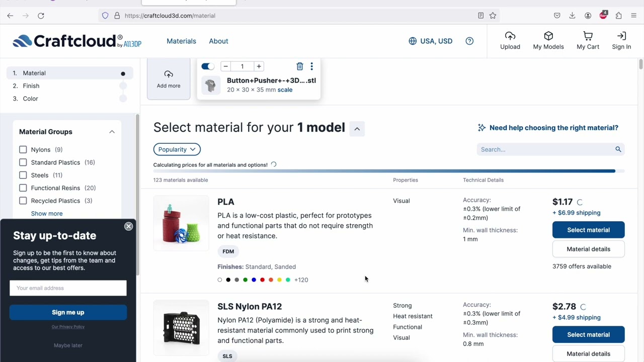Open the help question mark icon
This screenshot has width=644, height=362.
(x=469, y=41)
